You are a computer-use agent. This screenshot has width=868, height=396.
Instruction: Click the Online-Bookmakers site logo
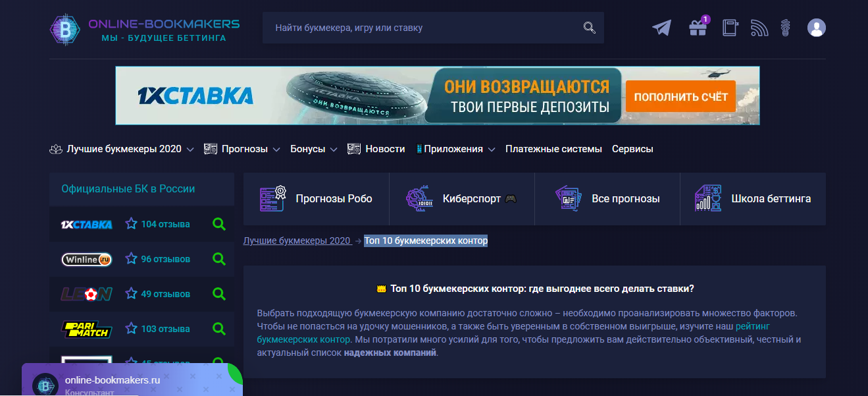click(145, 29)
